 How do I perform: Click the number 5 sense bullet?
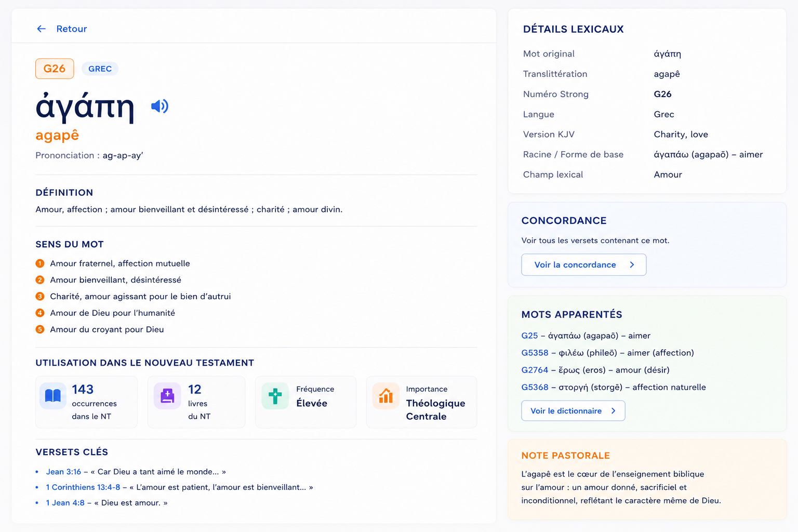[40, 329]
